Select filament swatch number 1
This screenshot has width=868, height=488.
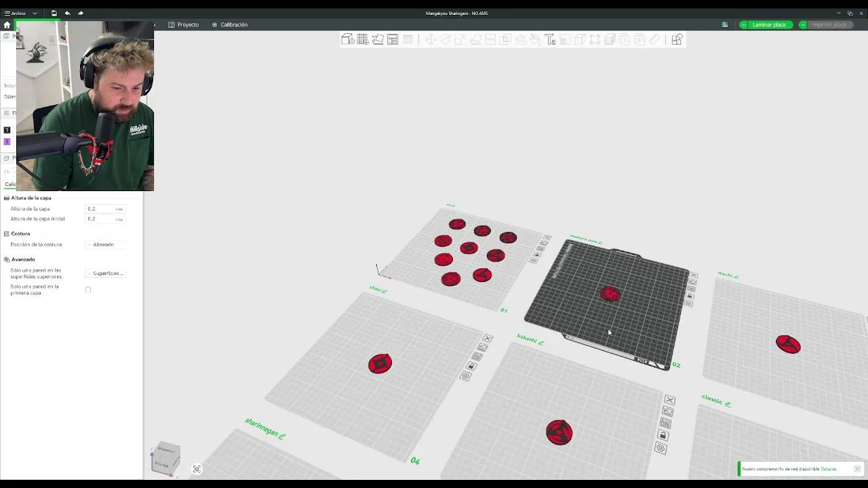click(7, 130)
